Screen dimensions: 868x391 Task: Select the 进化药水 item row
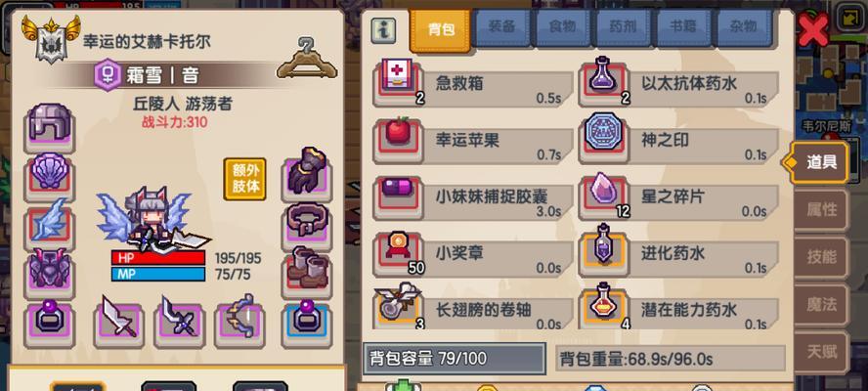pos(679,255)
